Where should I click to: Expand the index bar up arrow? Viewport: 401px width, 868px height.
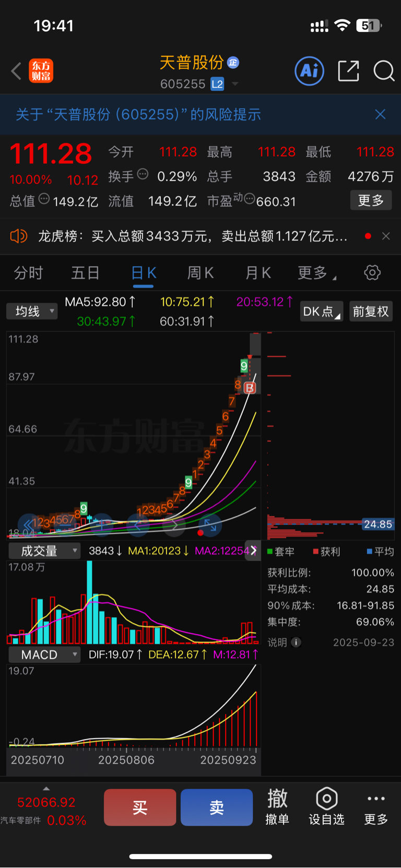[x=46, y=788]
